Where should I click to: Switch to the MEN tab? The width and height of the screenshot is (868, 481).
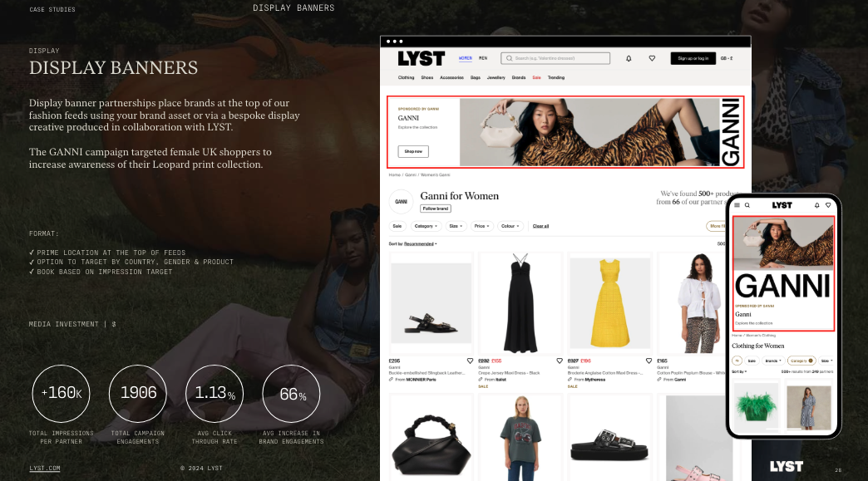[x=483, y=58]
